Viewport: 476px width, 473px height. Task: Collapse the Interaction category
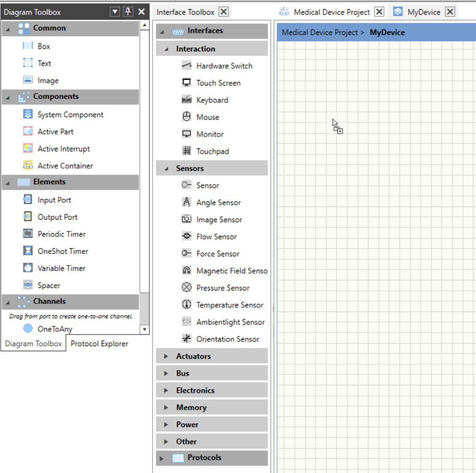(x=166, y=49)
